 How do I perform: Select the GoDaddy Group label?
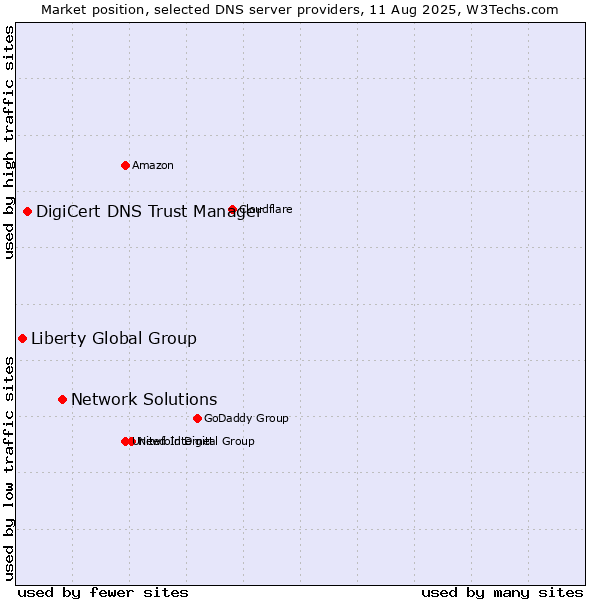[x=246, y=419]
